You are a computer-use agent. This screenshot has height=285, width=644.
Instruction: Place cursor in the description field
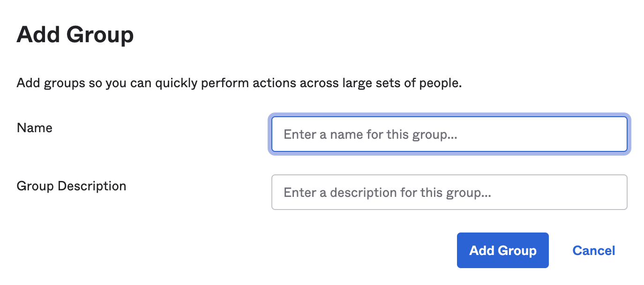449,192
